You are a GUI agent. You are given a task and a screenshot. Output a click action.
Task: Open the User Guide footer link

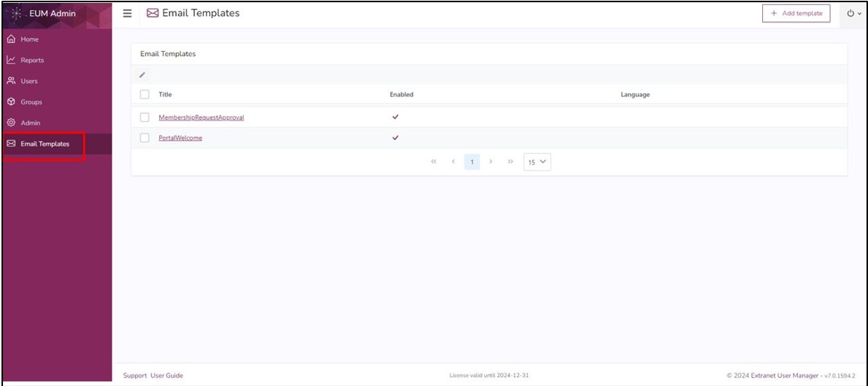point(166,376)
